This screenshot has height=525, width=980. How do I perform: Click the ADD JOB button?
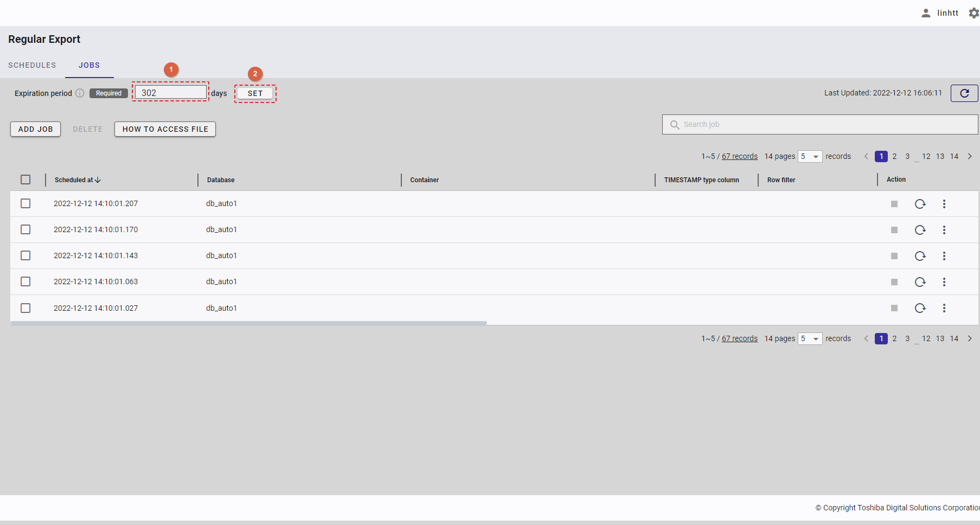[35, 129]
